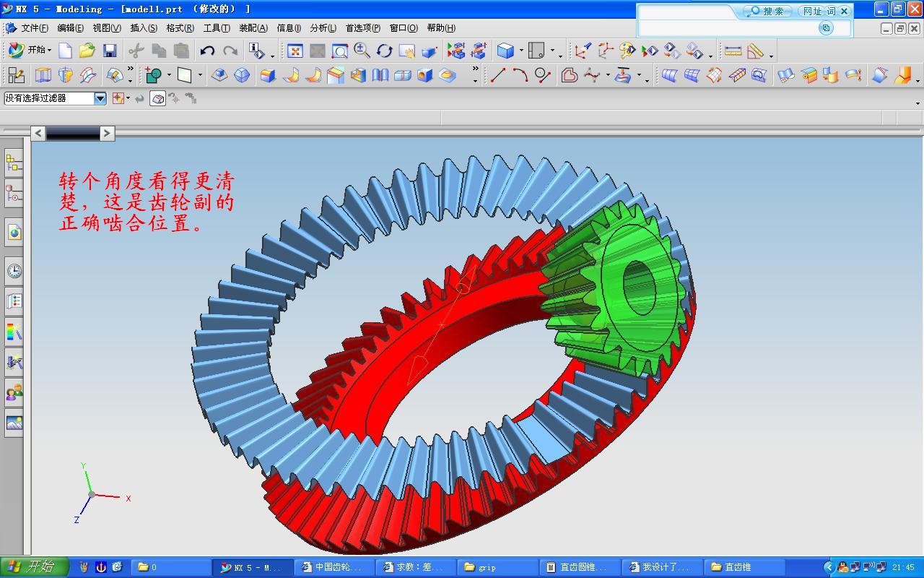Select the Arc curve tool
This screenshot has height=578, width=924.
point(520,75)
